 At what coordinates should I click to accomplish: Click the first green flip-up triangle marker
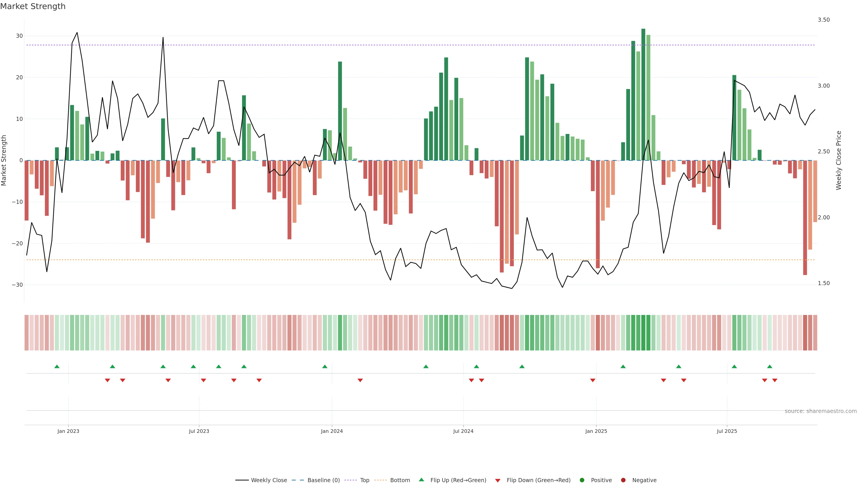tap(57, 366)
